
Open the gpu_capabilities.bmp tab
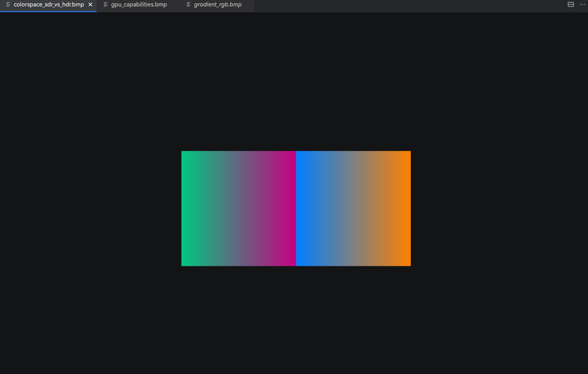(x=139, y=5)
